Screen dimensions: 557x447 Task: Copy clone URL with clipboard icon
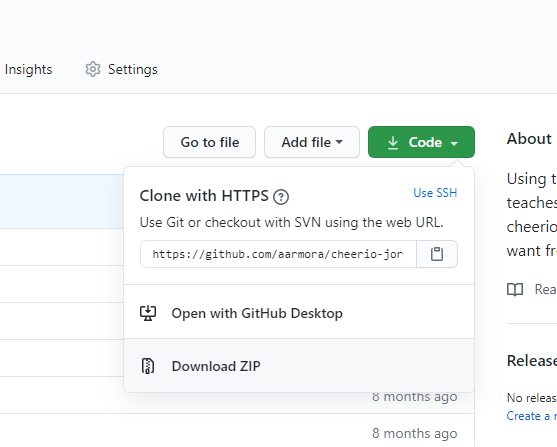coord(437,254)
